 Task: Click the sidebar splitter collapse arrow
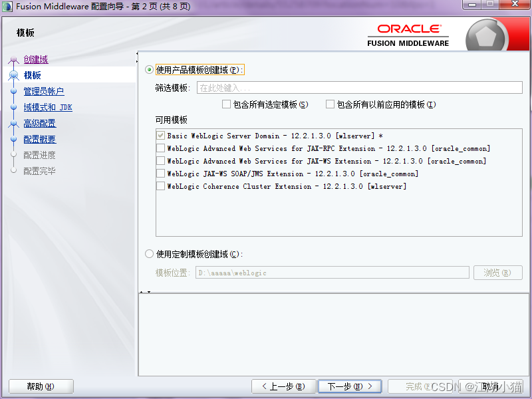[x=137, y=57]
